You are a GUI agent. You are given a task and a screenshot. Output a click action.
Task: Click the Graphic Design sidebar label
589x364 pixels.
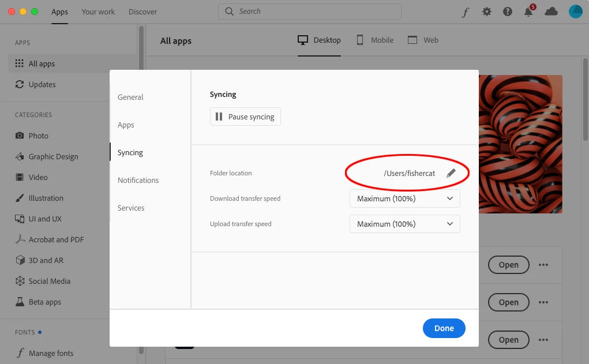(x=53, y=157)
